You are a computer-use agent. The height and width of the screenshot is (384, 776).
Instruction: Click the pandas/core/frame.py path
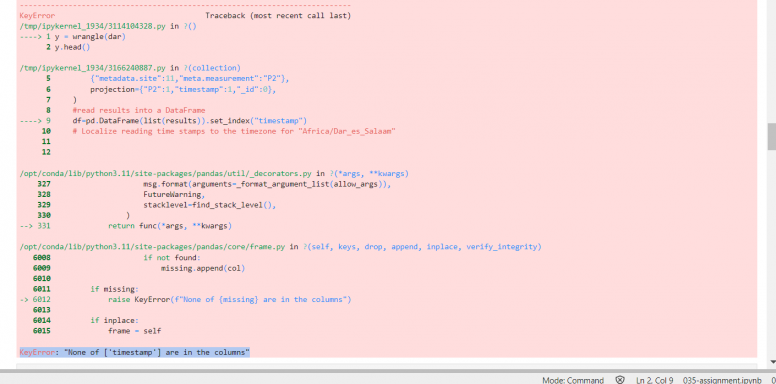click(x=152, y=246)
